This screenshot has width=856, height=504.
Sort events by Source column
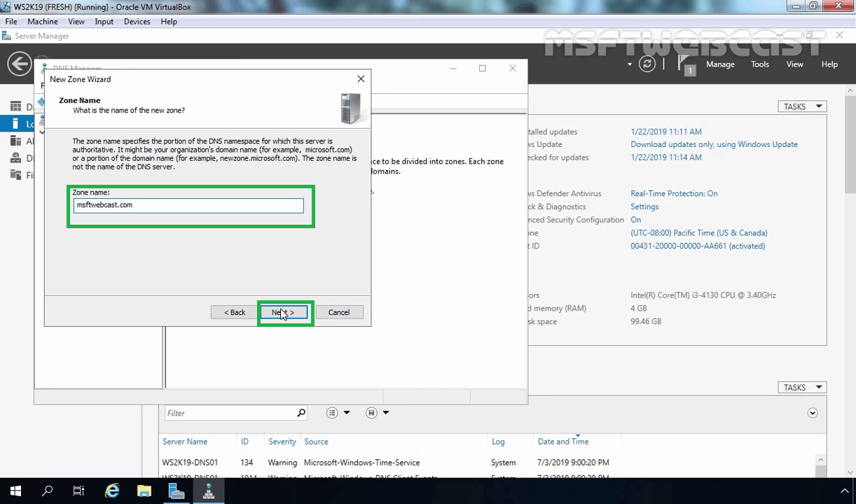pyautogui.click(x=316, y=442)
